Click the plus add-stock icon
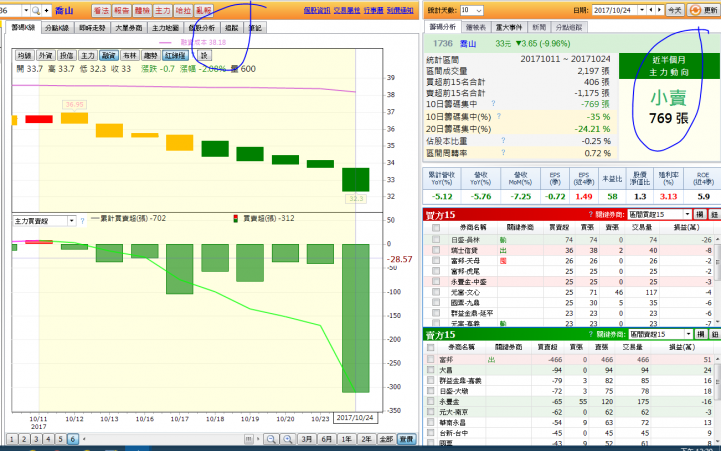Image resolution: width=721 pixels, height=451 pixels. pos(46,10)
